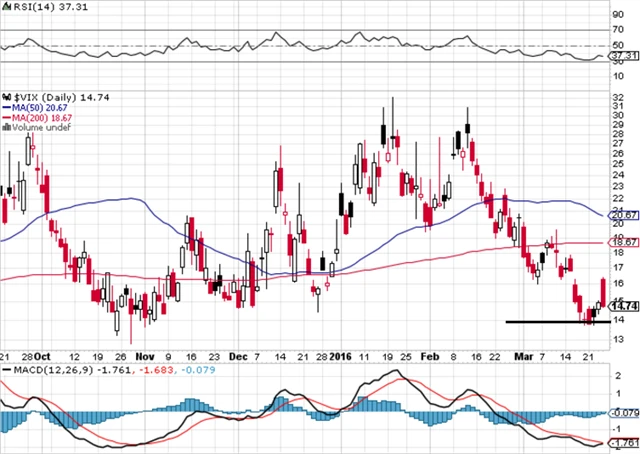Click the -1.761 MACD value tag
The height and width of the screenshot is (454, 640).
click(x=623, y=440)
